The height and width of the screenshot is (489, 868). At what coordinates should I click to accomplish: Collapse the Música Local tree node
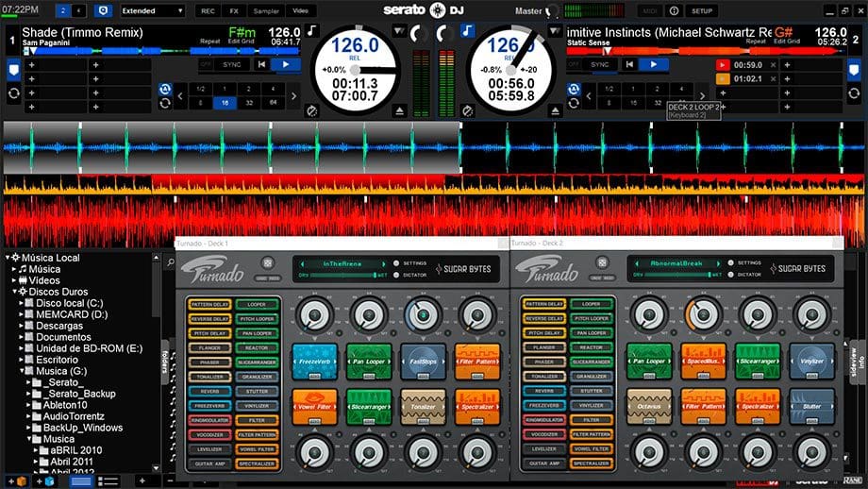pyautogui.click(x=8, y=258)
